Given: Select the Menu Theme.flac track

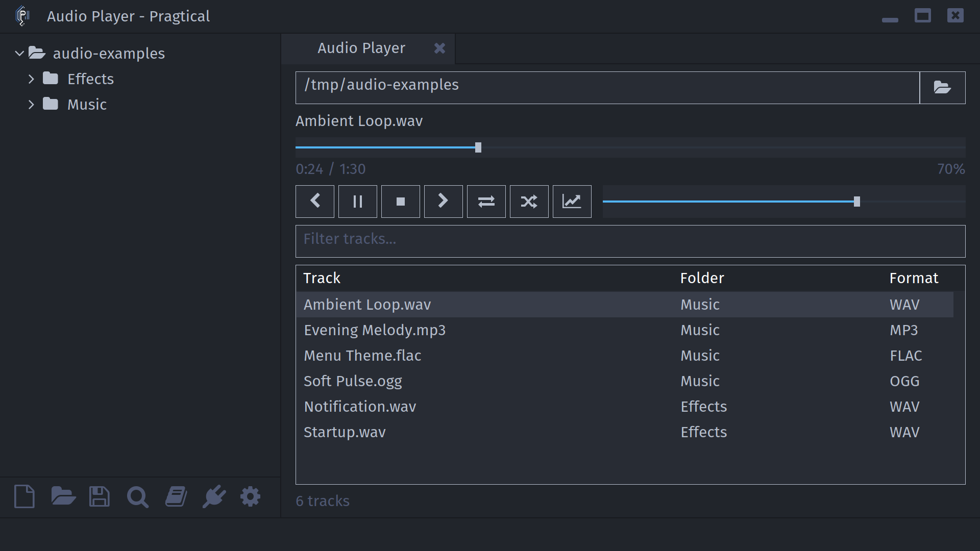Looking at the screenshot, I should point(625,356).
